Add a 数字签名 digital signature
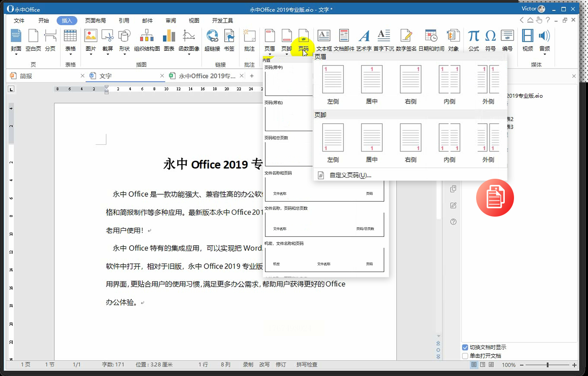 click(406, 37)
